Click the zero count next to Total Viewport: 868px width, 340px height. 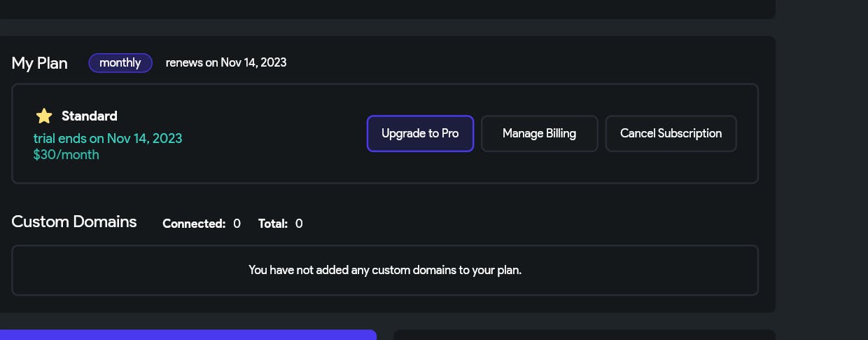[299, 224]
